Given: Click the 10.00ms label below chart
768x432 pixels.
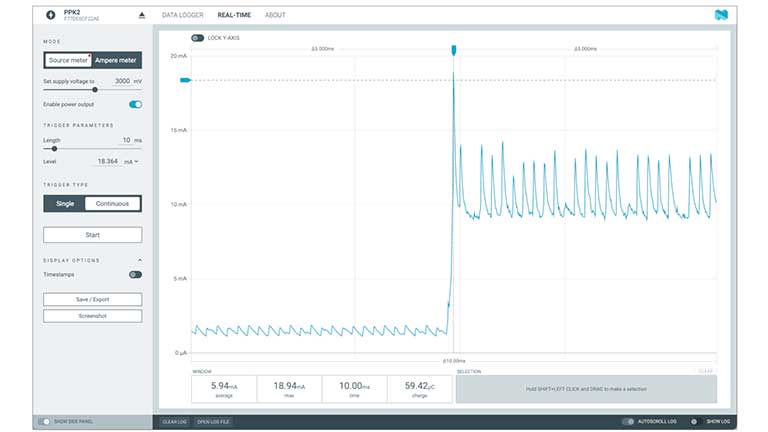Looking at the screenshot, I should pyautogui.click(x=454, y=361).
